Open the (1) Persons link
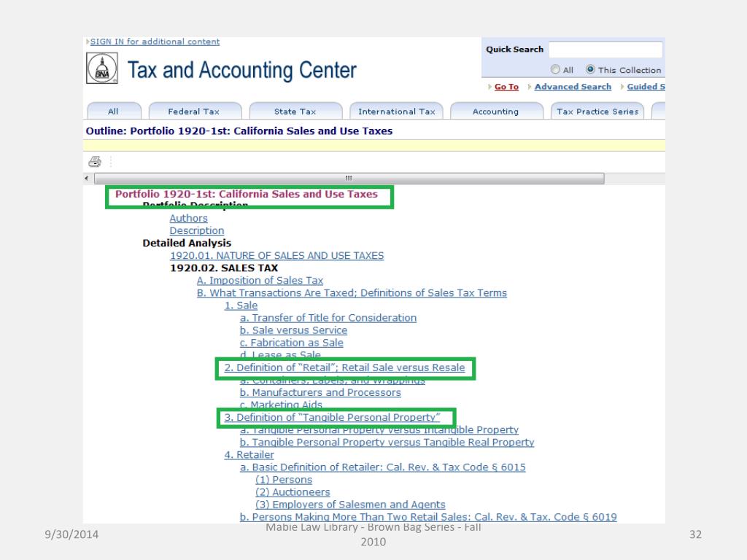Screen dimensions: 747x560 pyautogui.click(x=284, y=480)
